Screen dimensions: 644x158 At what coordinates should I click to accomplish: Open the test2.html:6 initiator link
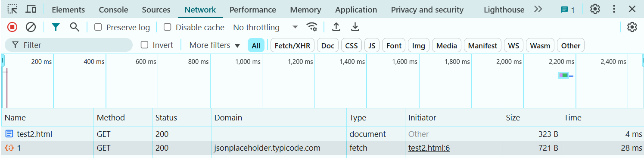click(429, 148)
